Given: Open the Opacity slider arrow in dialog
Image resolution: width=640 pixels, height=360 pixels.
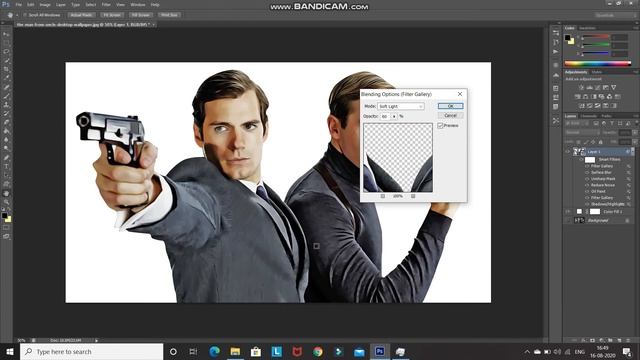Looking at the screenshot, I should coord(394,116).
